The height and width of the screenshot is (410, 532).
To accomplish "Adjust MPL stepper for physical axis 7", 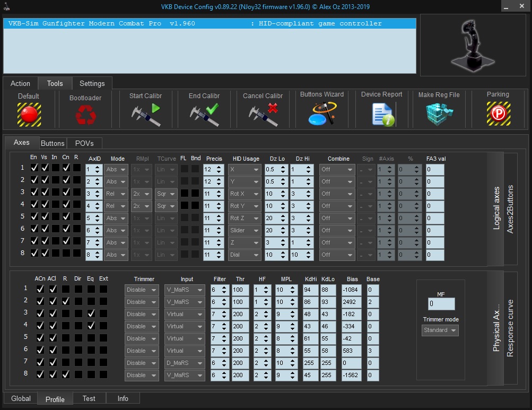I will tap(292, 363).
